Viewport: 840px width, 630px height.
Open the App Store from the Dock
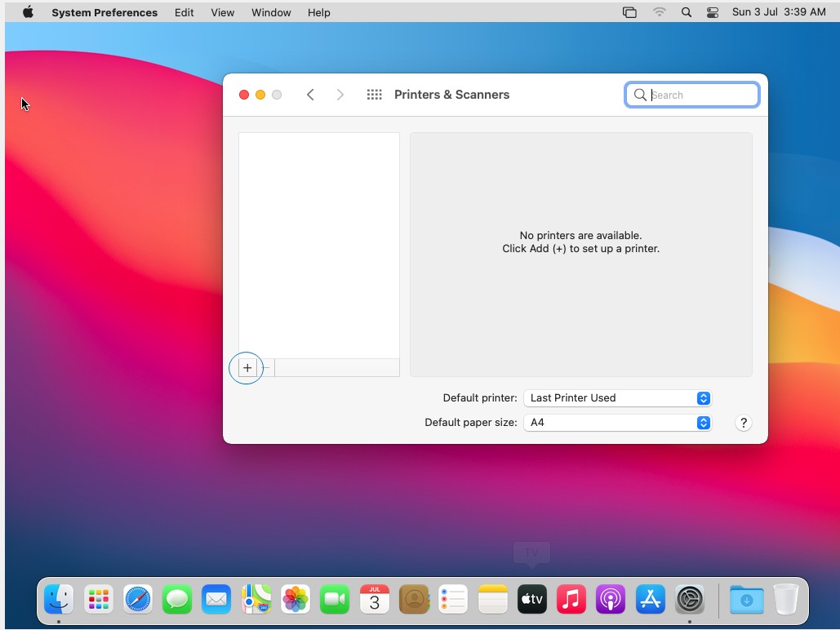(651, 600)
